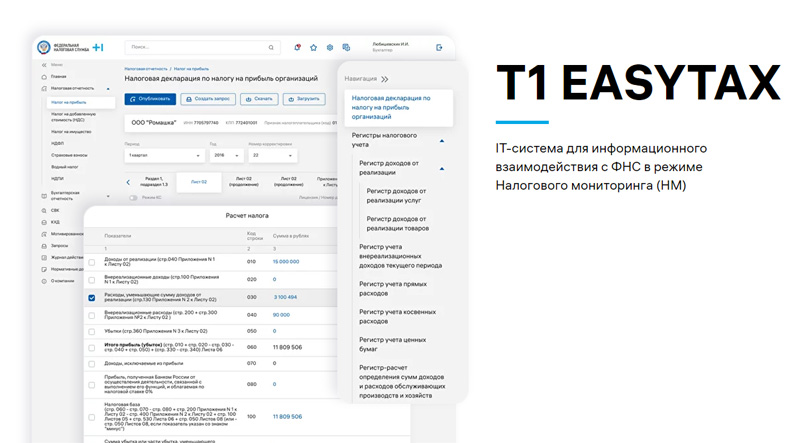Collapse Навигация panel with double-arrow icon
This screenshot has height=443, width=800.
coord(385,79)
